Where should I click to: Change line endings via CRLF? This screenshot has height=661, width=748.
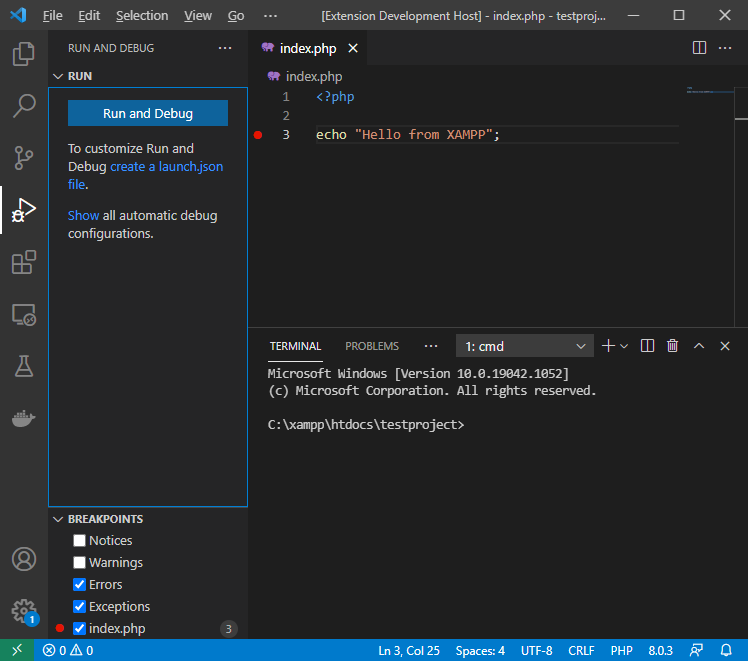[581, 650]
